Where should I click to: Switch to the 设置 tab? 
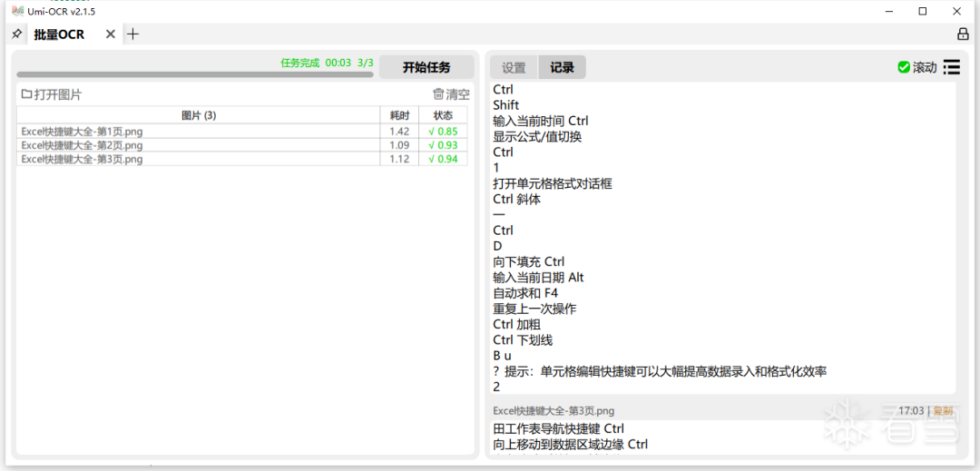[514, 67]
